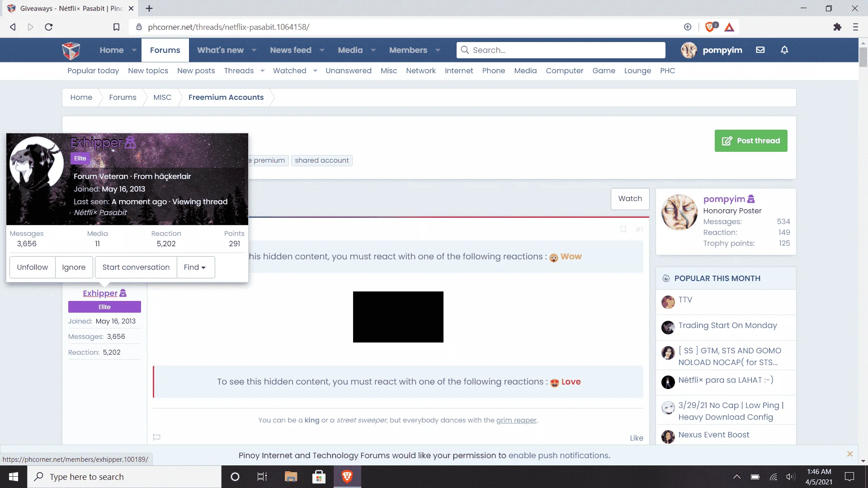Click Exhipper's avatar in the popup card
Screen dimensions: 868x488
(37, 163)
